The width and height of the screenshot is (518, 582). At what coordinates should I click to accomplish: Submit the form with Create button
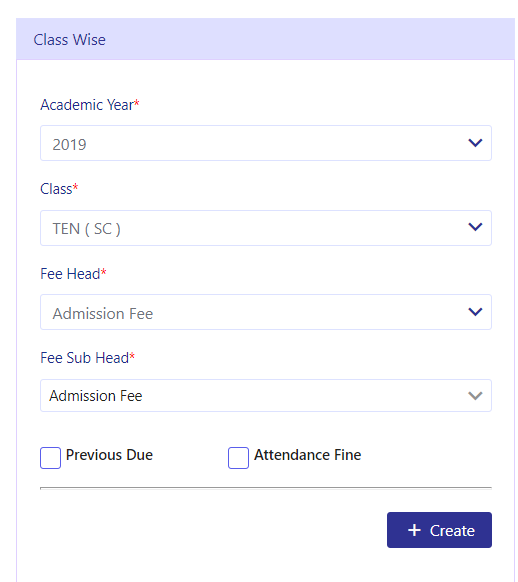coord(439,530)
